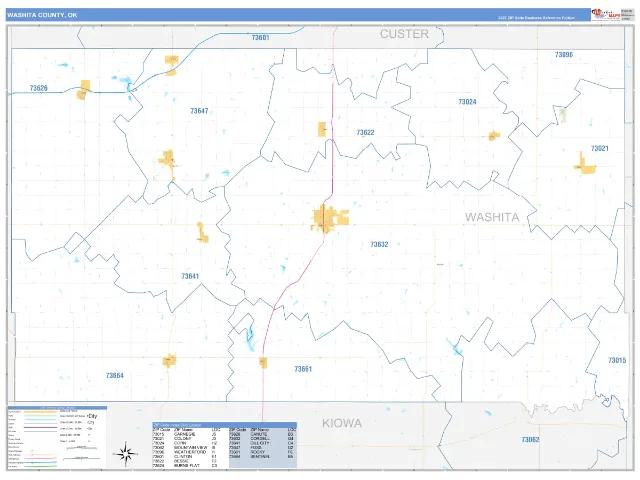Click the lake near ZIP 73661 boundary
The width and height of the screenshot is (640, 480).
click(x=249, y=337)
